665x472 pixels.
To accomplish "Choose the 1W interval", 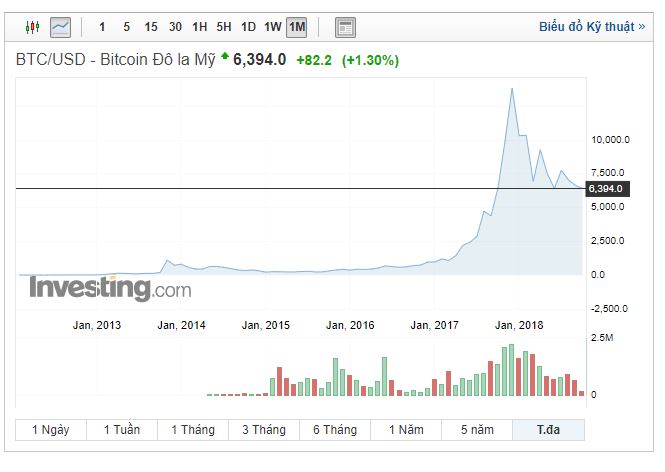I will coord(273,27).
